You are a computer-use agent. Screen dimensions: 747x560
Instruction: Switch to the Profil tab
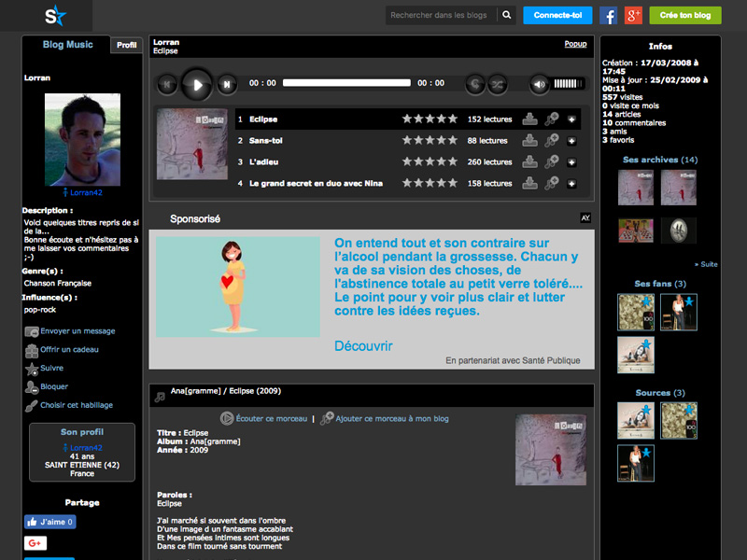(x=127, y=45)
